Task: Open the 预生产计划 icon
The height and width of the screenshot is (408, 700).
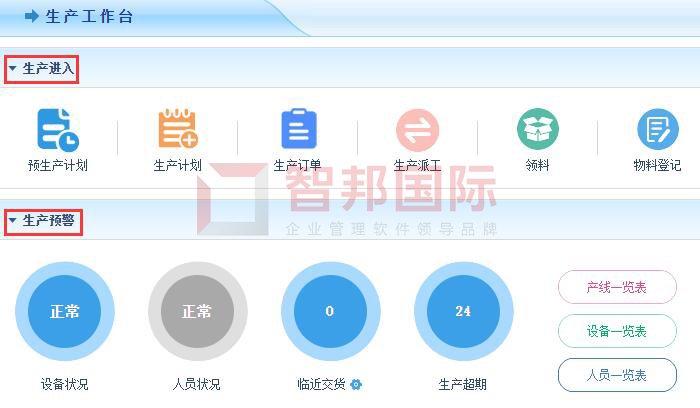Action: tap(57, 130)
